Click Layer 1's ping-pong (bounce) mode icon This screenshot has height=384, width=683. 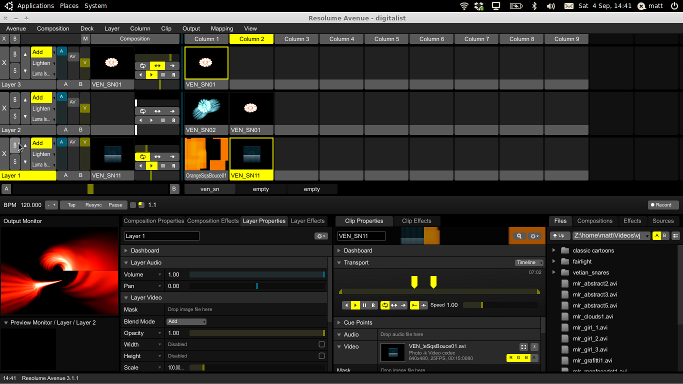pos(157,157)
